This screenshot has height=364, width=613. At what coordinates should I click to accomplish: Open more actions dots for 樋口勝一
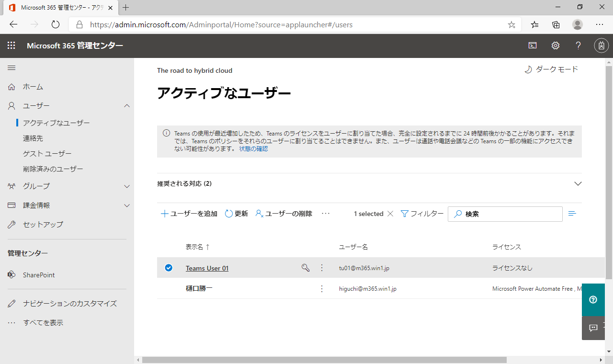click(x=322, y=289)
